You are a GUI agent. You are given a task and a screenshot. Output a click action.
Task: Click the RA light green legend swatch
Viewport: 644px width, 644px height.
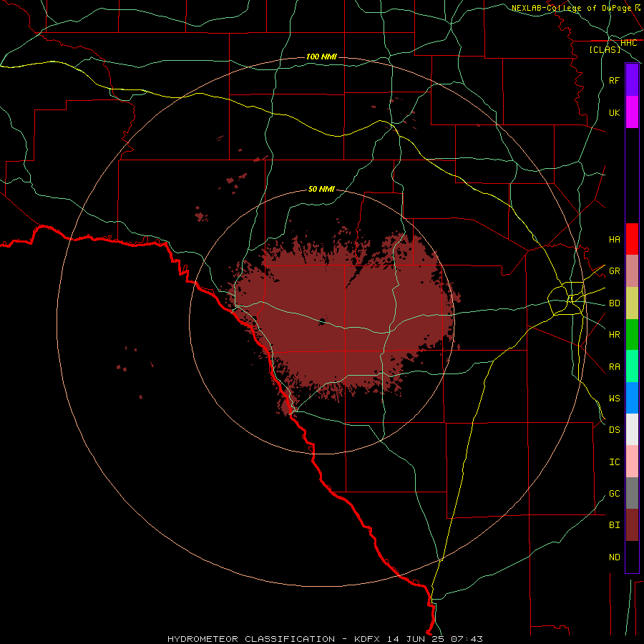[x=632, y=366]
